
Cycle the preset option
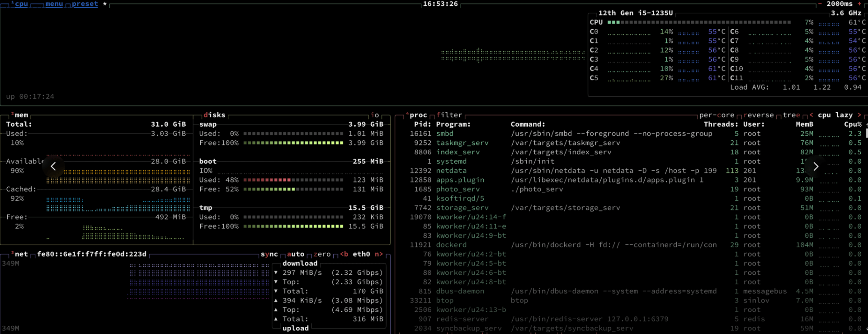click(x=85, y=4)
